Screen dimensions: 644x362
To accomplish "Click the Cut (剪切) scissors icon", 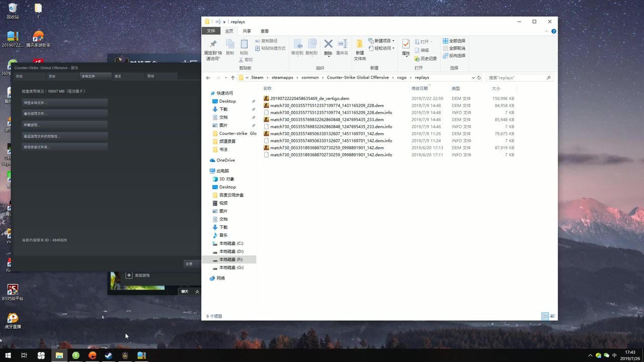I will (241, 59).
